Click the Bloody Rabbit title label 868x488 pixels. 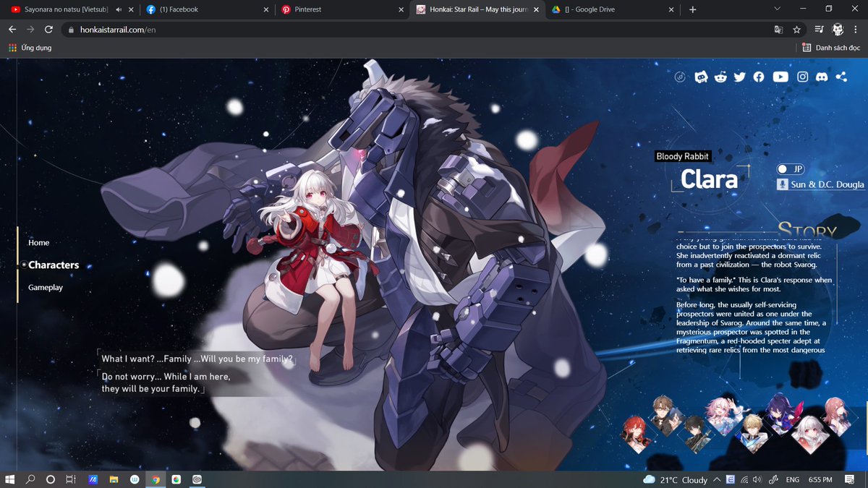coord(683,156)
